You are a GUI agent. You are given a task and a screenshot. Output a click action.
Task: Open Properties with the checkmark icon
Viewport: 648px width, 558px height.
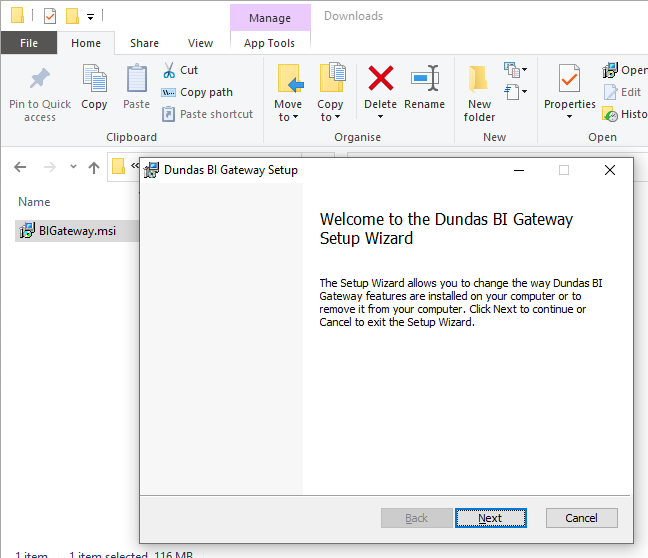[x=569, y=79]
